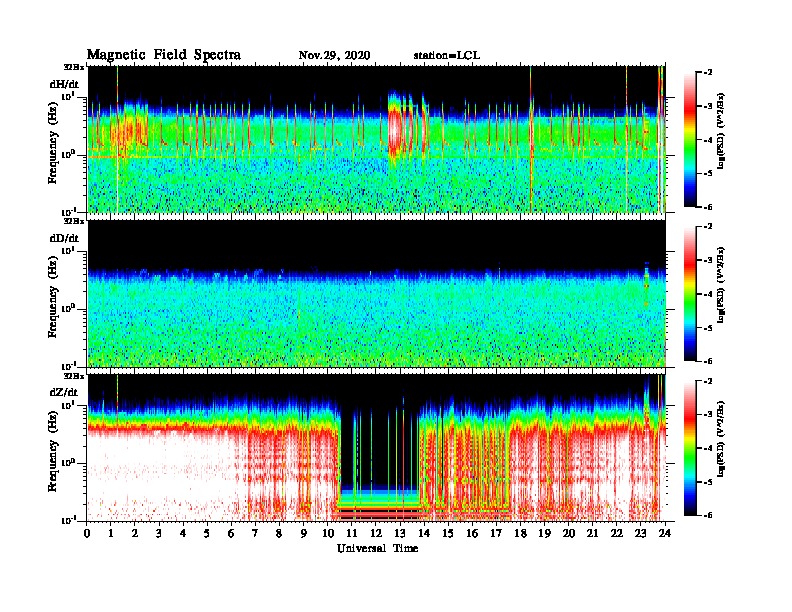Click hour 24 on the time axis

[x=665, y=533]
